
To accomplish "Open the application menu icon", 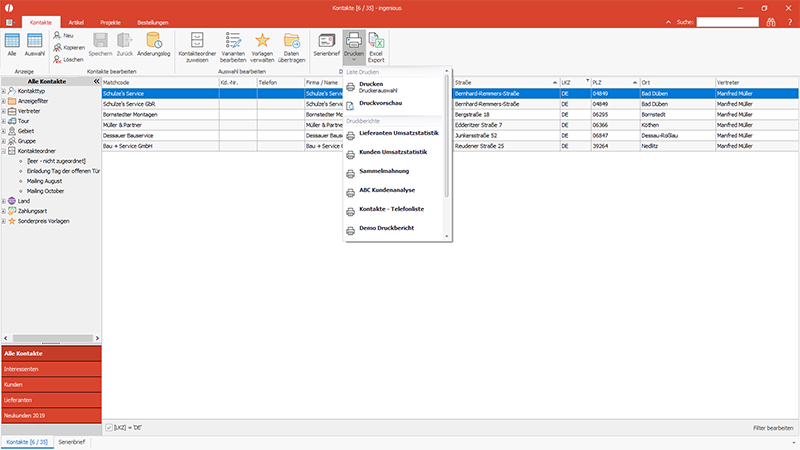I will [10, 22].
